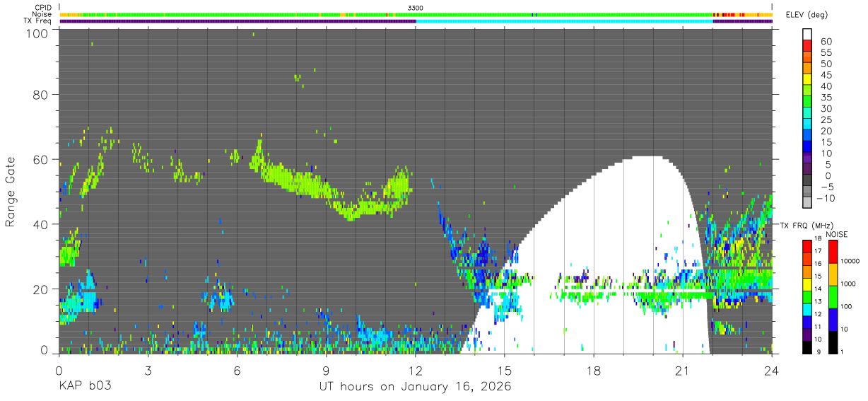Pick the red segment of ELEV color bar
The width and height of the screenshot is (868, 401).
[x=807, y=46]
